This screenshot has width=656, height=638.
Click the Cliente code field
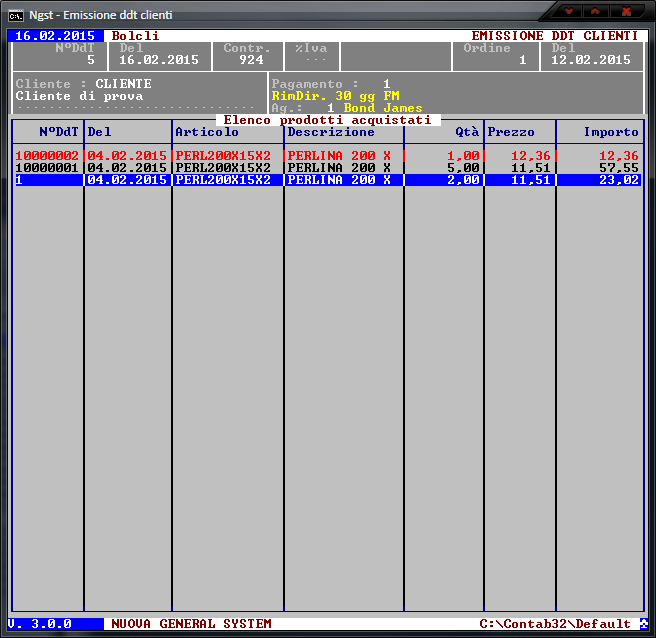pos(123,84)
